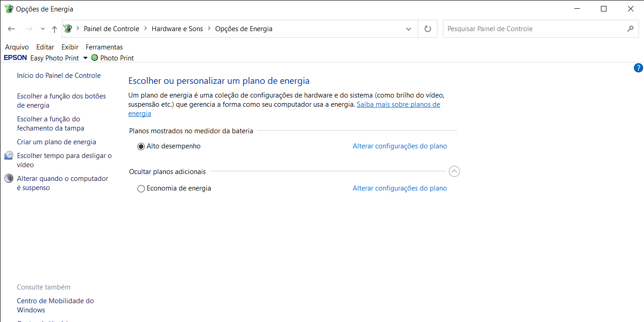Open the Editar menu

45,47
